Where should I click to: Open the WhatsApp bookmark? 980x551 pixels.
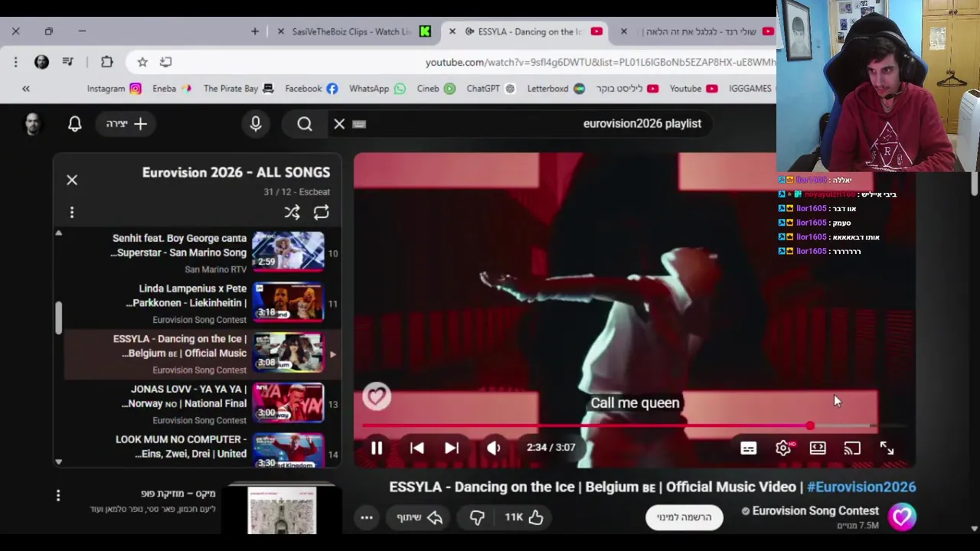[377, 89]
